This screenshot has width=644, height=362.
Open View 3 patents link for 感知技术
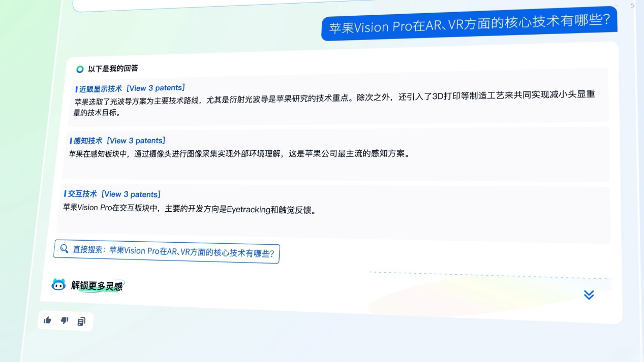point(136,141)
